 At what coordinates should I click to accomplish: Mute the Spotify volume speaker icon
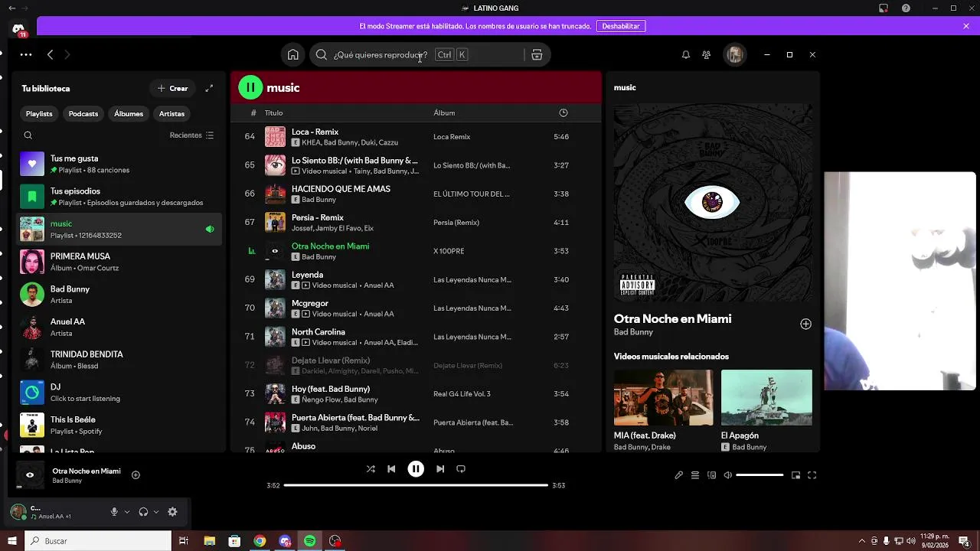click(x=728, y=475)
